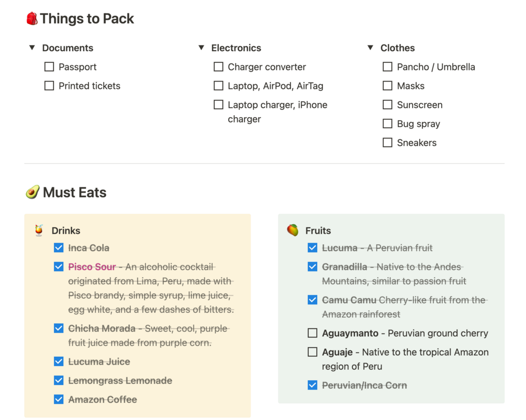Check the Passport checkbox
This screenshot has width=526, height=420.
[x=49, y=67]
